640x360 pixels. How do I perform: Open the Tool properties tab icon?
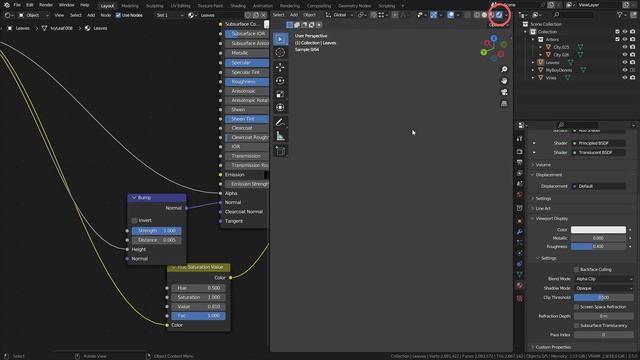tap(520, 139)
